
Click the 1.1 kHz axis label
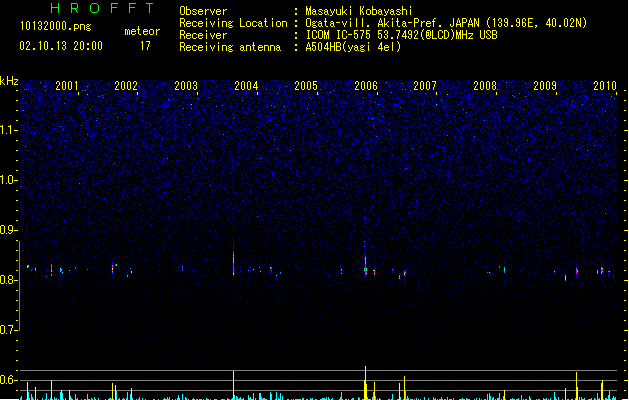tap(8, 130)
